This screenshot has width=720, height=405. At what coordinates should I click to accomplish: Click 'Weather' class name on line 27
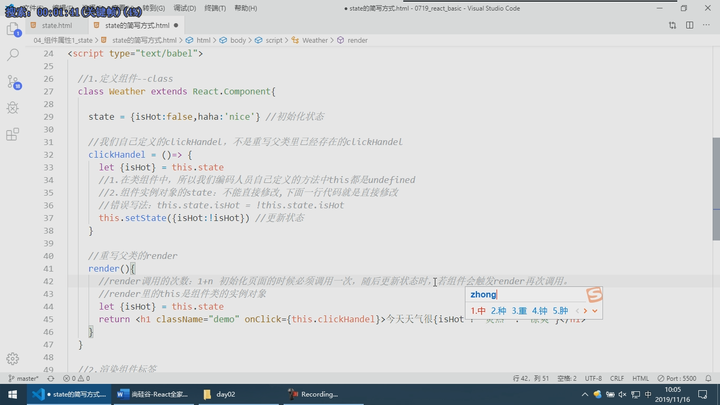coord(127,91)
